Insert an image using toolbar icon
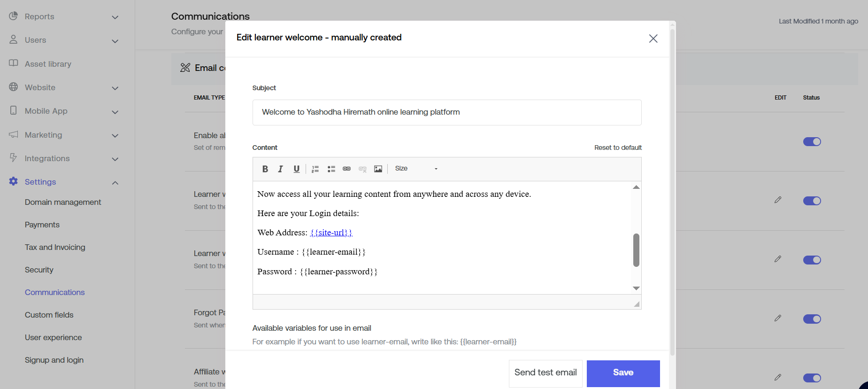 click(378, 169)
